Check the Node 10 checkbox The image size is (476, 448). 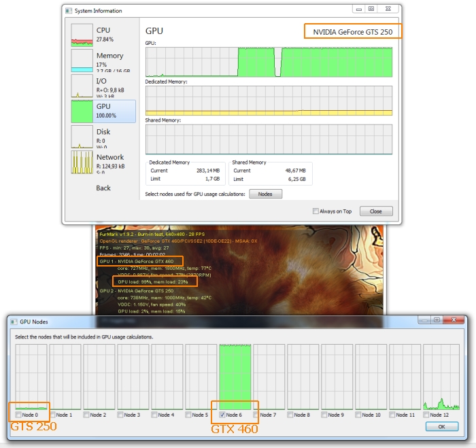pos(358,414)
